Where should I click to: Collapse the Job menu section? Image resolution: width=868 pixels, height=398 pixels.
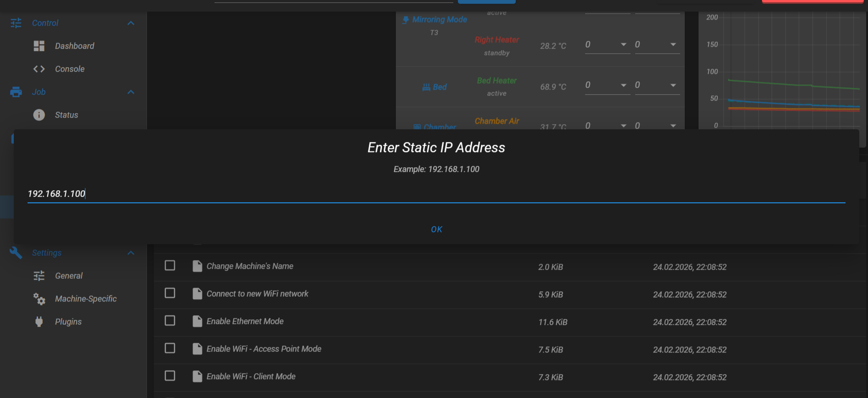point(131,92)
